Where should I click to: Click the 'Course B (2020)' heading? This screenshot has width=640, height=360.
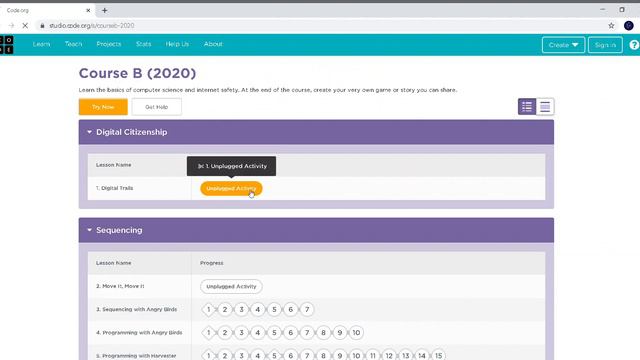[137, 73]
